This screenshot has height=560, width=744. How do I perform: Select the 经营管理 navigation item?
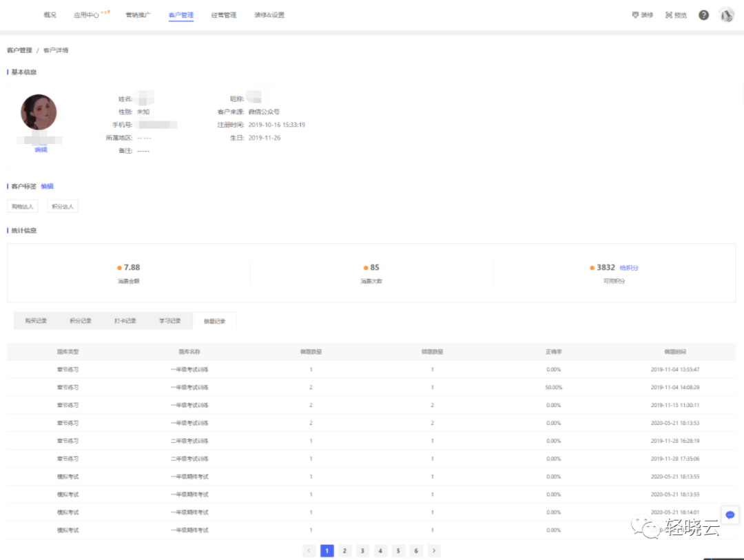pos(224,15)
